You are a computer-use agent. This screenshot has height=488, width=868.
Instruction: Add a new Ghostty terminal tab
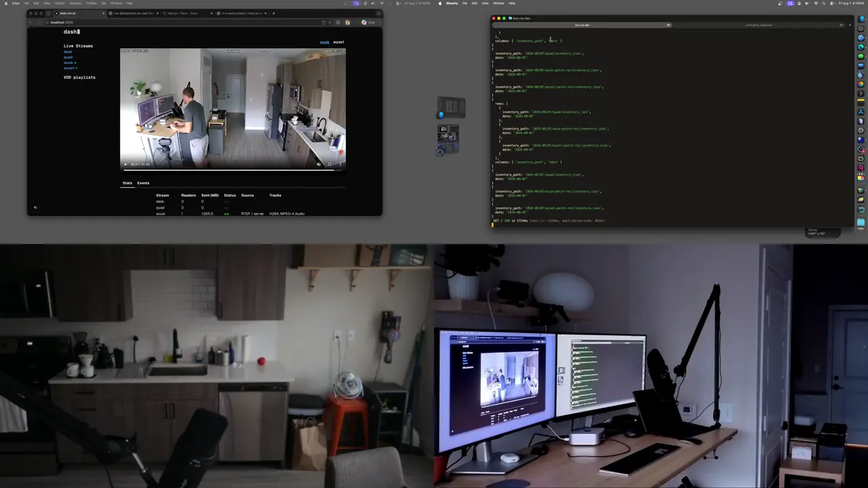point(850,25)
